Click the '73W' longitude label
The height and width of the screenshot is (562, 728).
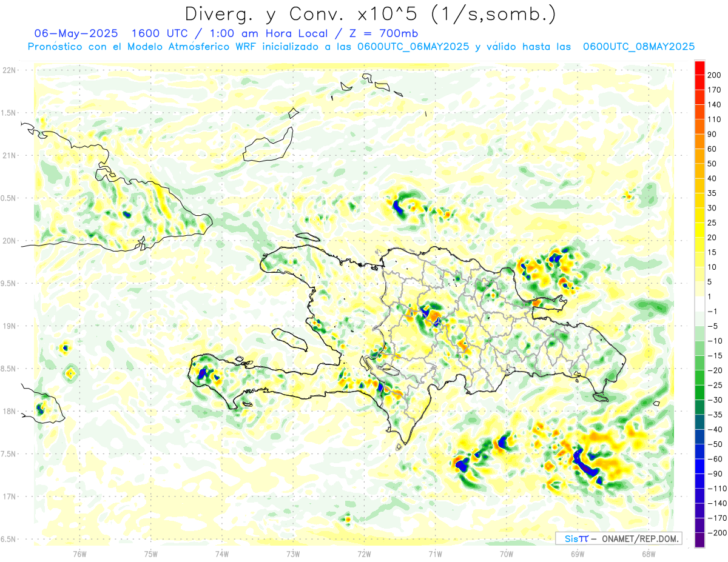(293, 554)
